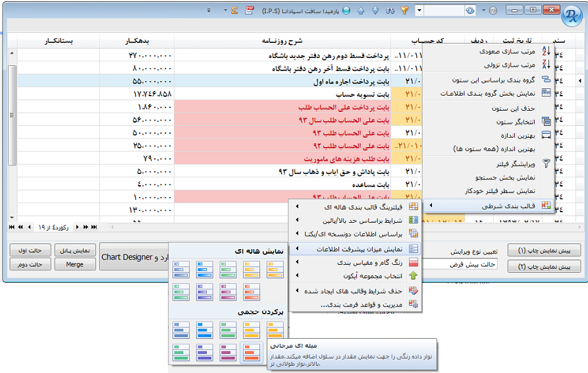
Task: Go to the first record in the navigator
Action: [11, 227]
